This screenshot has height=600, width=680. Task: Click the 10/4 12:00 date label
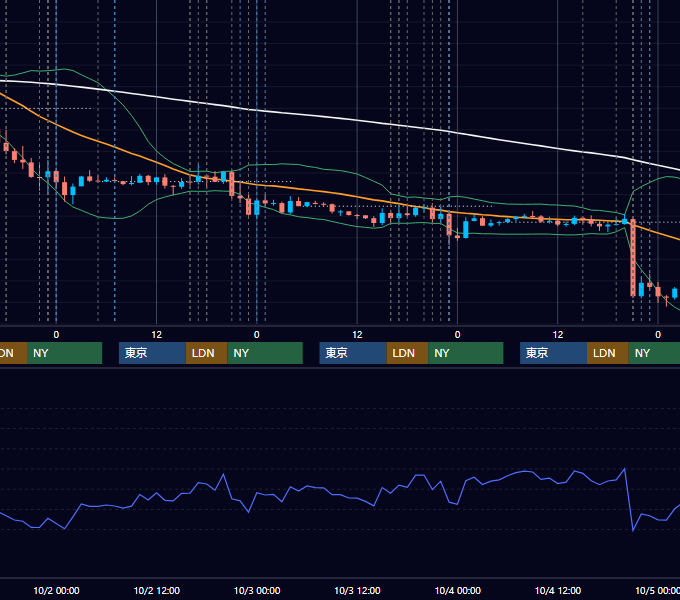(x=558, y=590)
